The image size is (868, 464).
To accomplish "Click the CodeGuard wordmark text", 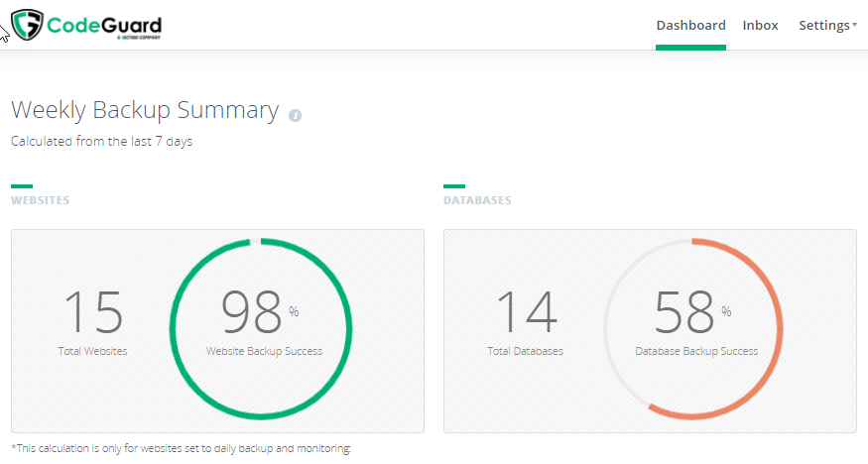I will tap(104, 24).
